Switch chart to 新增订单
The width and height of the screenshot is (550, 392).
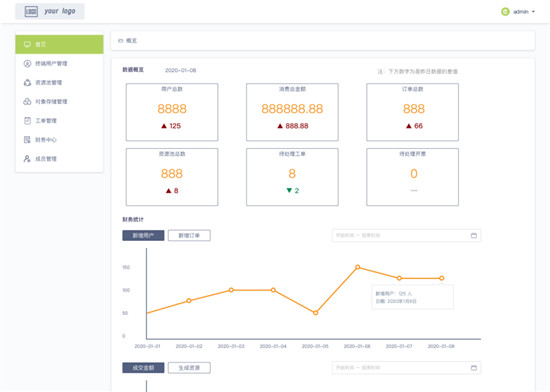click(x=189, y=235)
